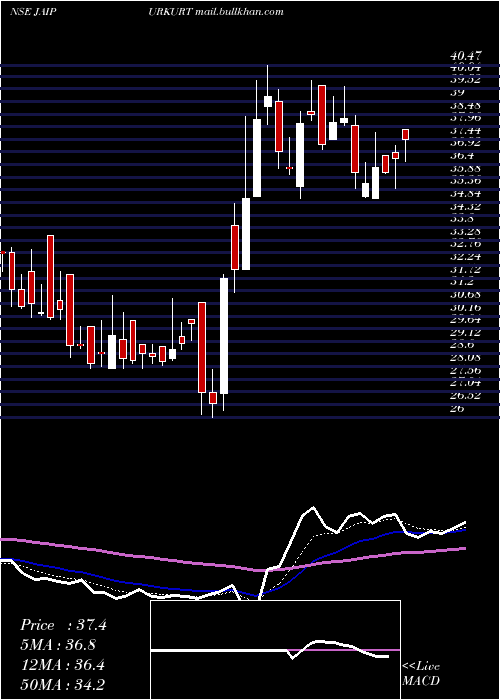500x700 pixels.
Task: Click the 28.08 price axis label
Action: [x=466, y=358]
